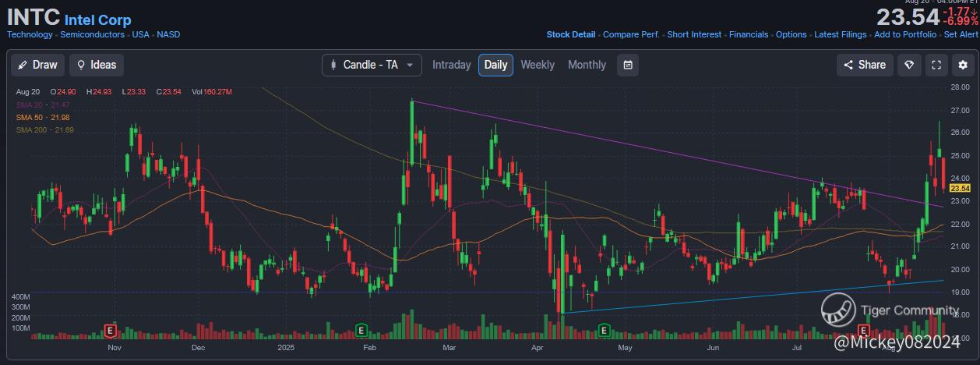
Task: Click the Share button
Action: 865,65
